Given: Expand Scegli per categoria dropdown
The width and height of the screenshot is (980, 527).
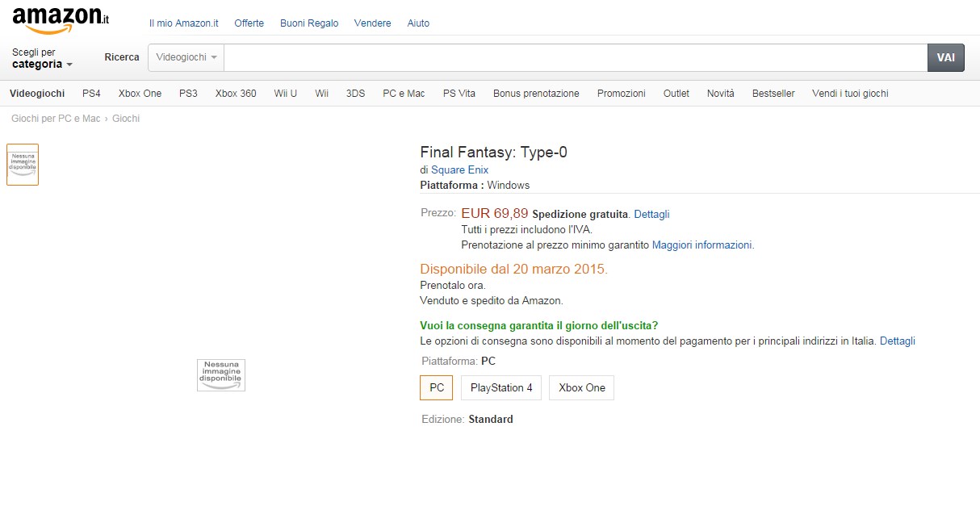Looking at the screenshot, I should (x=43, y=58).
